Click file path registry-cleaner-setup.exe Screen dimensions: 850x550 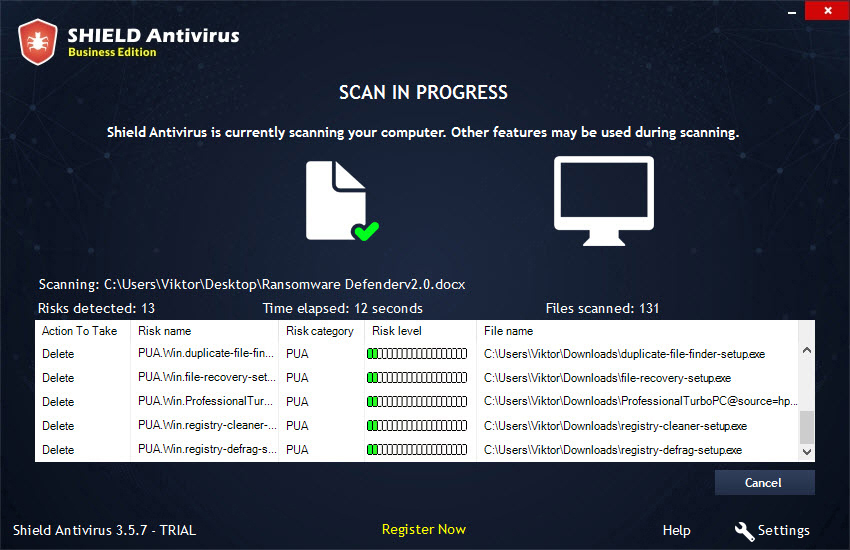point(615,426)
